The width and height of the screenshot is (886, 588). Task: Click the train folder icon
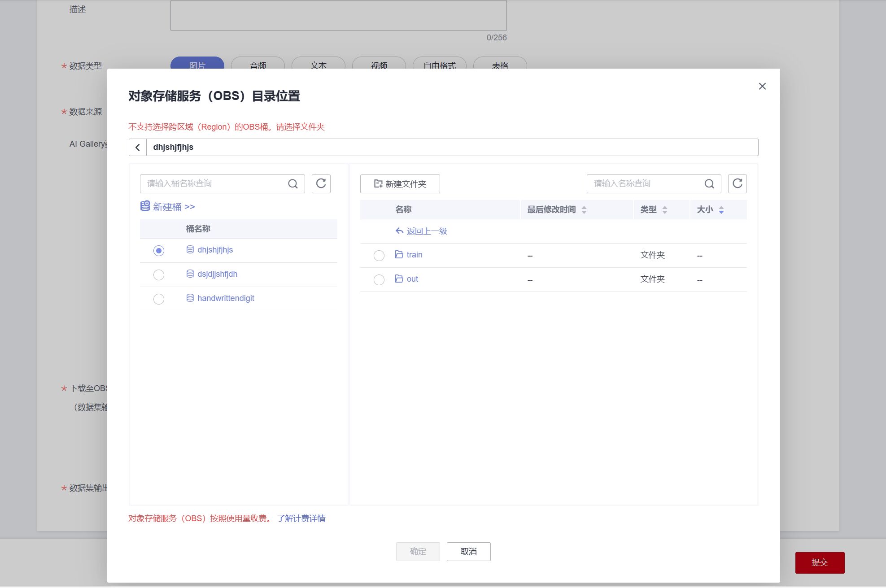point(399,254)
